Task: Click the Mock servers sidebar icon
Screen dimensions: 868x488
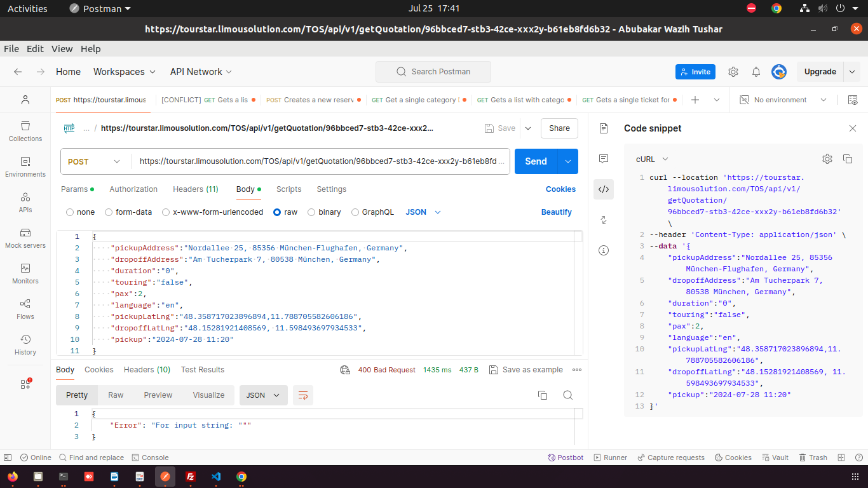Action: click(x=25, y=238)
